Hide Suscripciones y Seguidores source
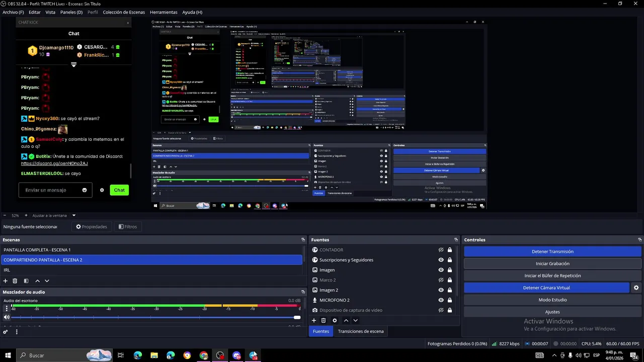 click(x=441, y=260)
